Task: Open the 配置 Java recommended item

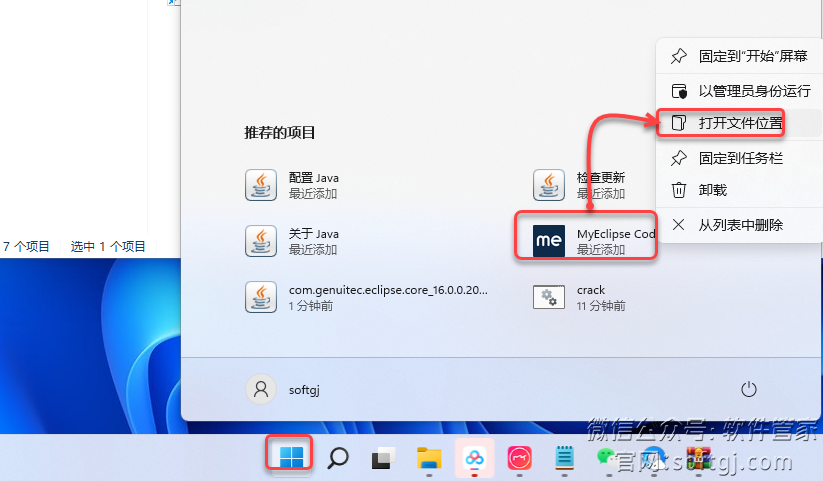Action: point(292,185)
